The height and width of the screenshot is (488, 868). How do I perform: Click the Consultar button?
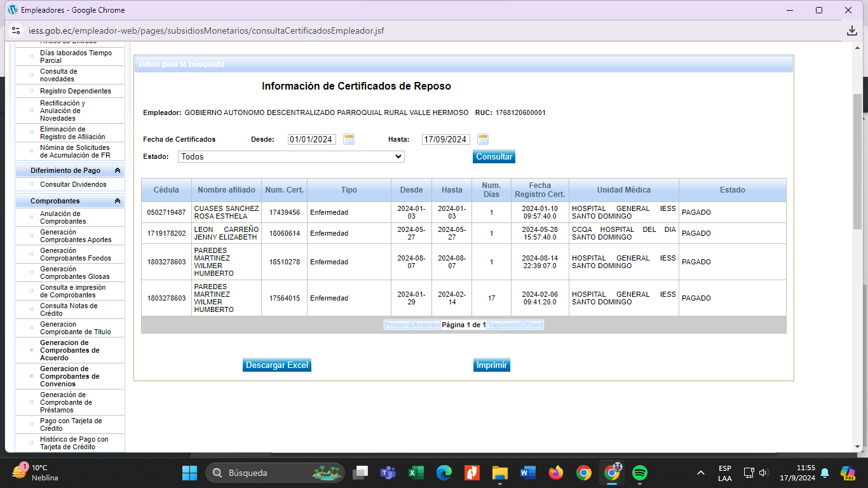click(x=494, y=156)
